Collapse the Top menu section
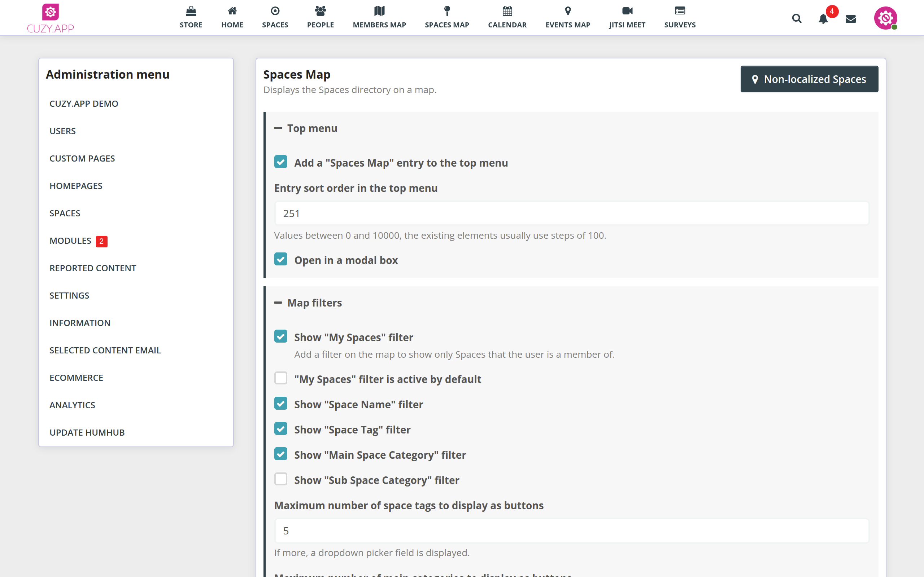 [x=278, y=128]
